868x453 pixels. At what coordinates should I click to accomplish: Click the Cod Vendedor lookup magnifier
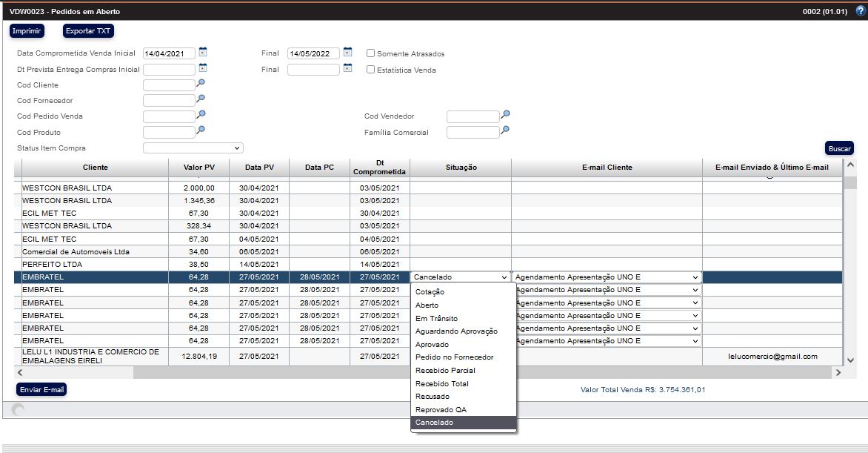(x=505, y=115)
